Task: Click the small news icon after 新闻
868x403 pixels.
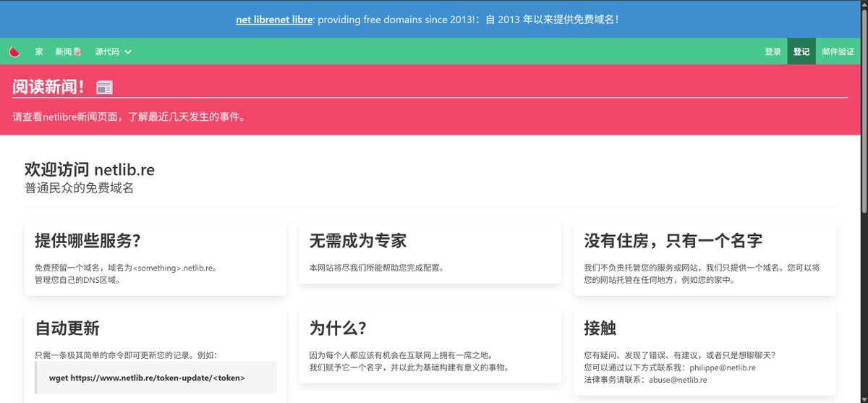Action: coord(77,51)
